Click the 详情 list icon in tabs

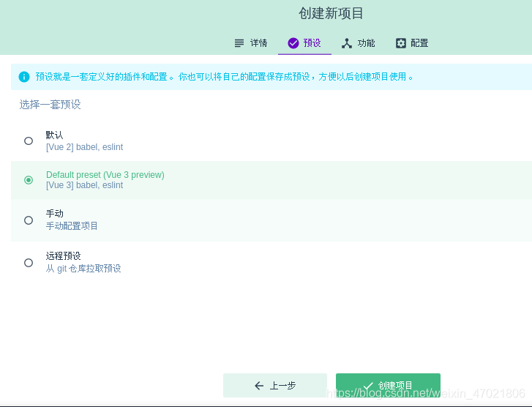point(239,43)
